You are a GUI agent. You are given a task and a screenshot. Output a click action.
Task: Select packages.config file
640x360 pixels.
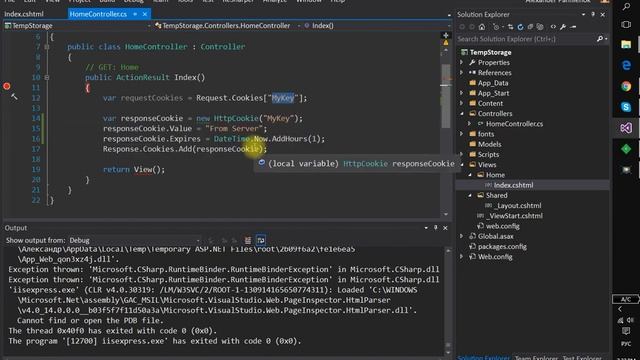click(502, 247)
